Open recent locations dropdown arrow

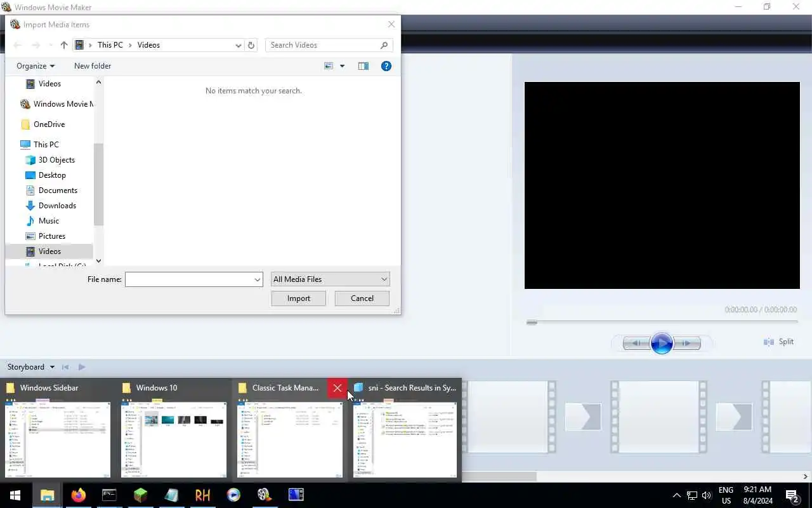pos(51,45)
